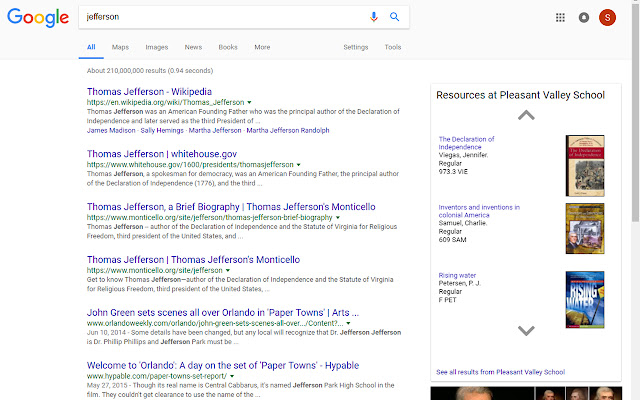
Task: Open the Rising water book link
Action: pyautogui.click(x=457, y=276)
